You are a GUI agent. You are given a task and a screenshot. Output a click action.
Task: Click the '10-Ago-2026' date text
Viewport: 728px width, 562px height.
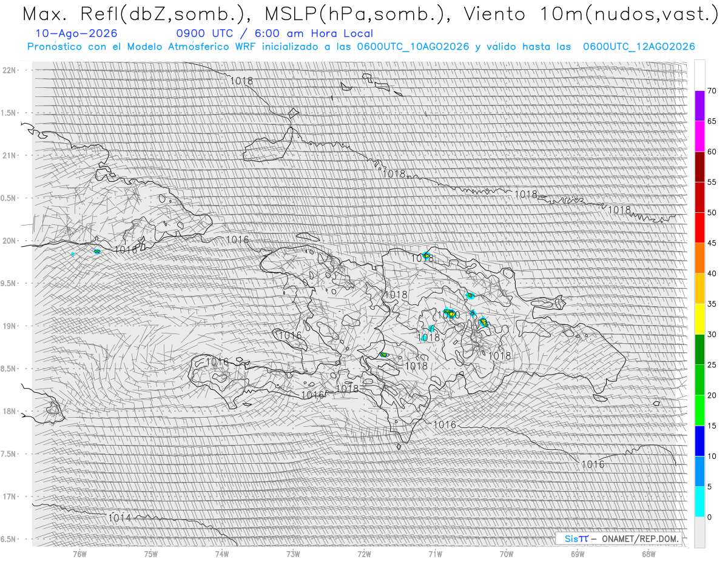pos(76,33)
